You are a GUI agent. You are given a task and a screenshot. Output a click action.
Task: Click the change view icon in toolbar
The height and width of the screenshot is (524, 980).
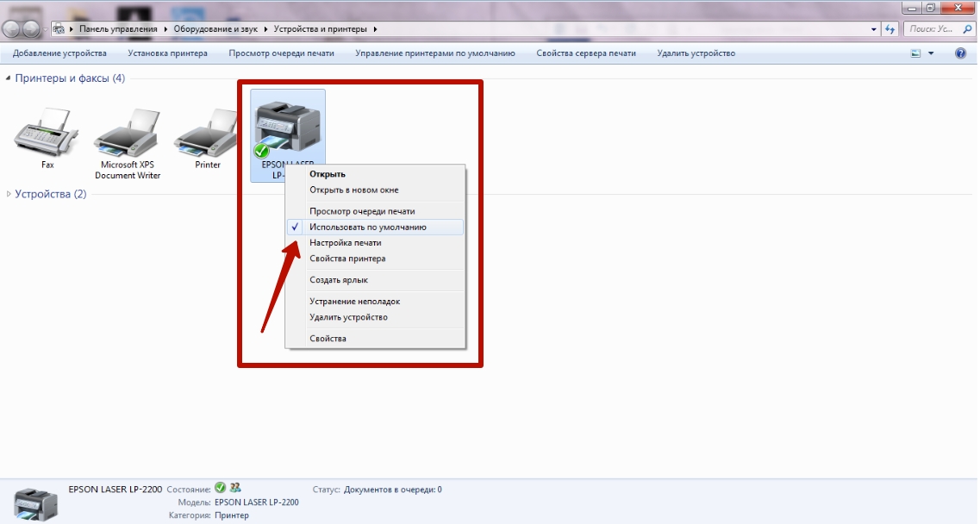tap(915, 53)
